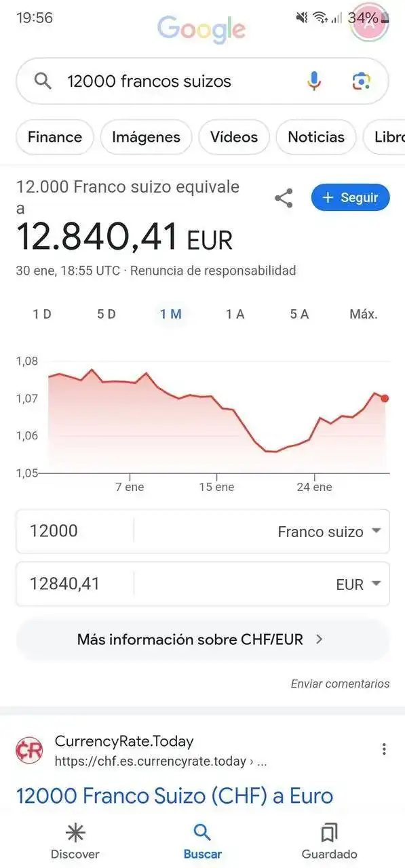Share the currency conversion result
405x868 pixels.
(x=284, y=198)
